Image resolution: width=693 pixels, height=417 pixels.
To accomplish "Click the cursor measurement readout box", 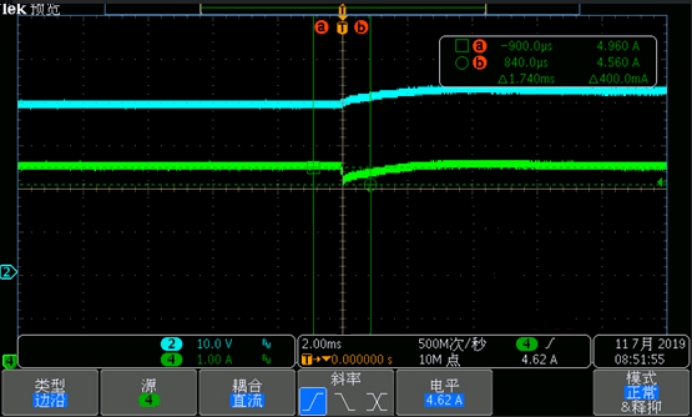I will point(547,62).
